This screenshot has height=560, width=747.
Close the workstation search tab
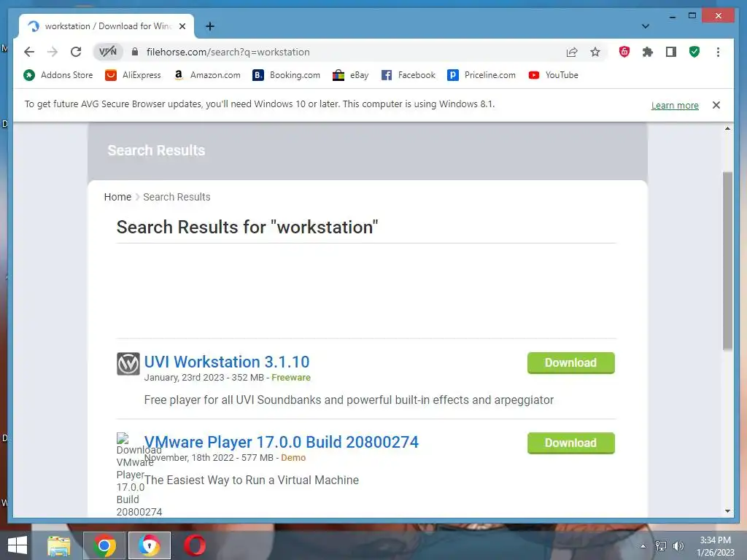(182, 26)
